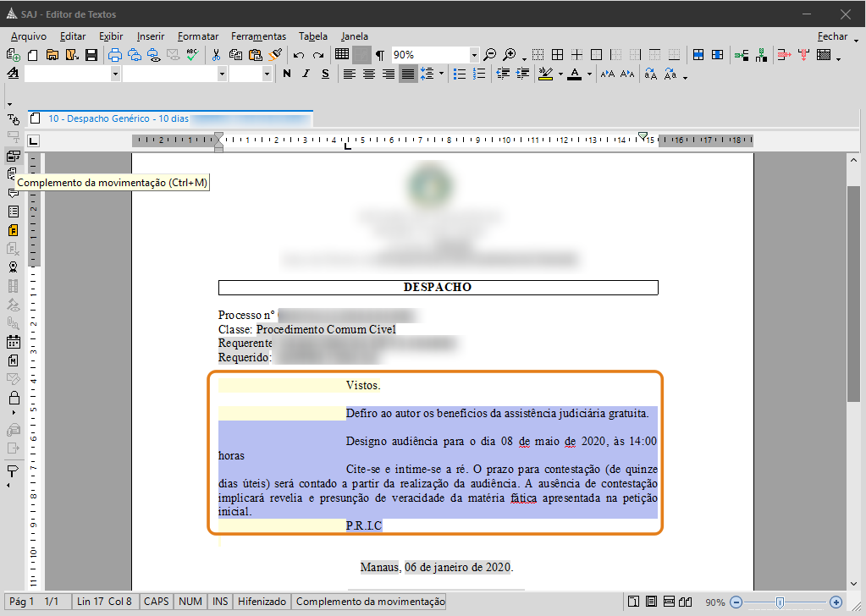Image resolution: width=866 pixels, height=616 pixels.
Task: Open the highlight color dropdown arrow
Action: click(560, 74)
